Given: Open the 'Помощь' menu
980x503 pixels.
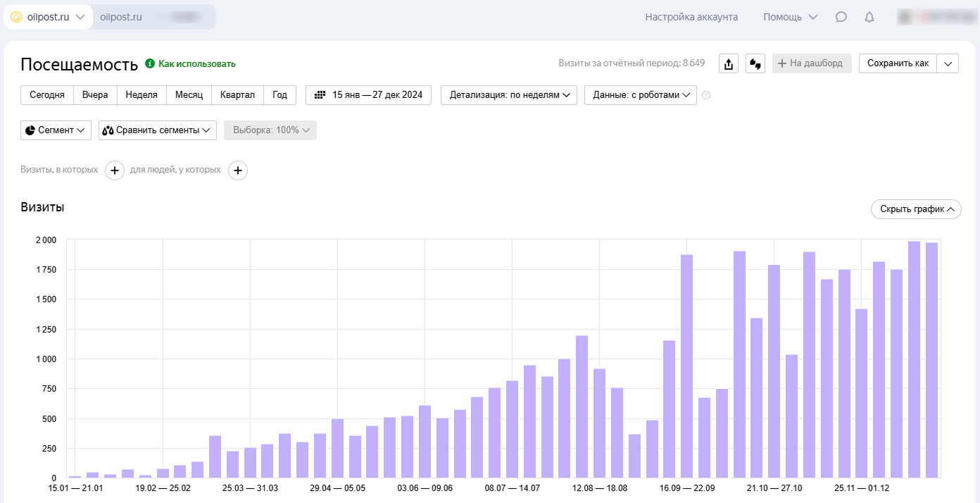Looking at the screenshot, I should coord(790,17).
